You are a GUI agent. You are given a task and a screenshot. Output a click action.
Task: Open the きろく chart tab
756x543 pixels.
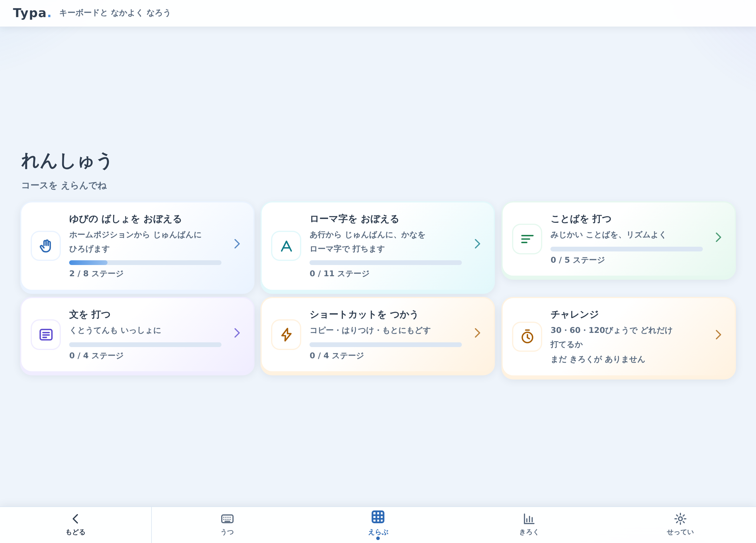point(529,524)
